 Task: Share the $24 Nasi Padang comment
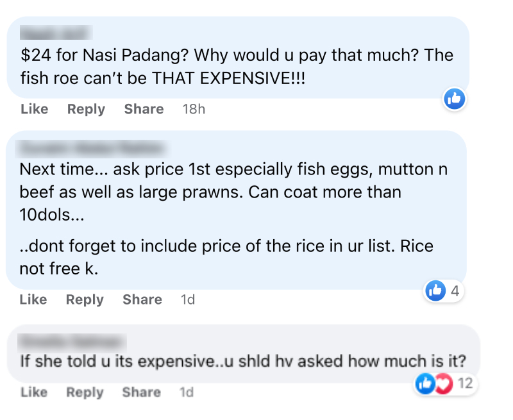click(144, 109)
